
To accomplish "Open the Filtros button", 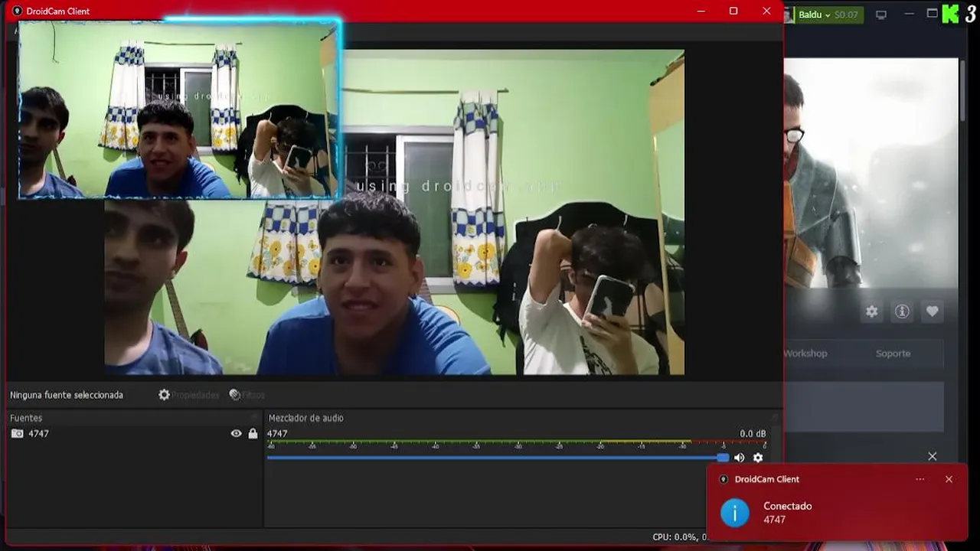I will click(247, 395).
